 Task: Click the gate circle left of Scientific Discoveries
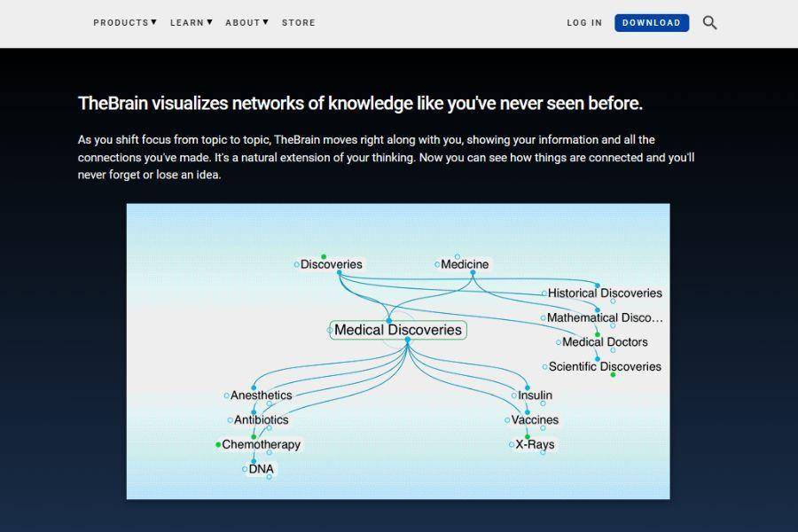point(545,366)
